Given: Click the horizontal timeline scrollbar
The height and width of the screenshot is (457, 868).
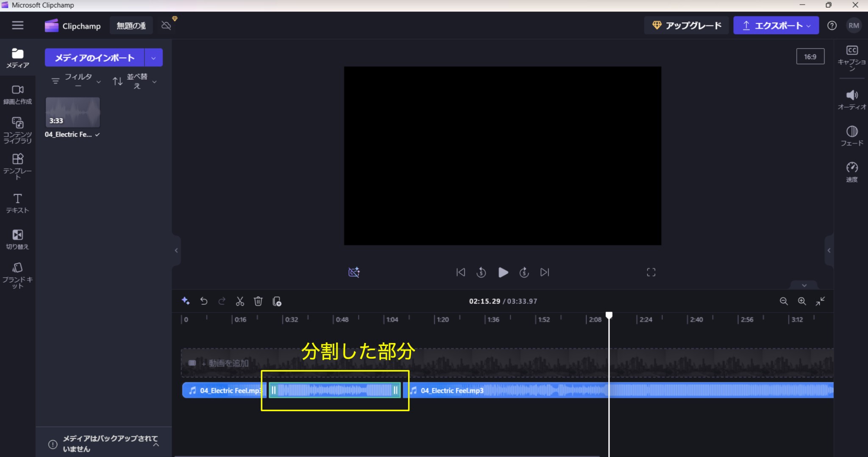Looking at the screenshot, I should [x=387, y=456].
